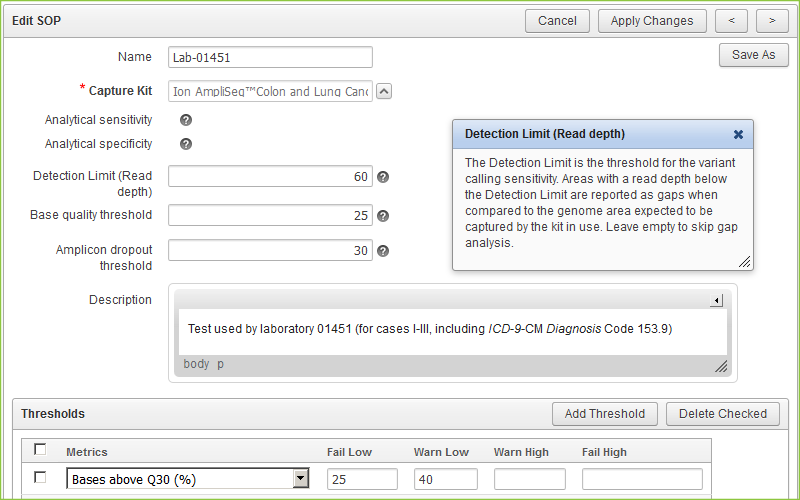This screenshot has height=500, width=800.
Task: Show help for Base quality threshold
Action: pos(383,215)
